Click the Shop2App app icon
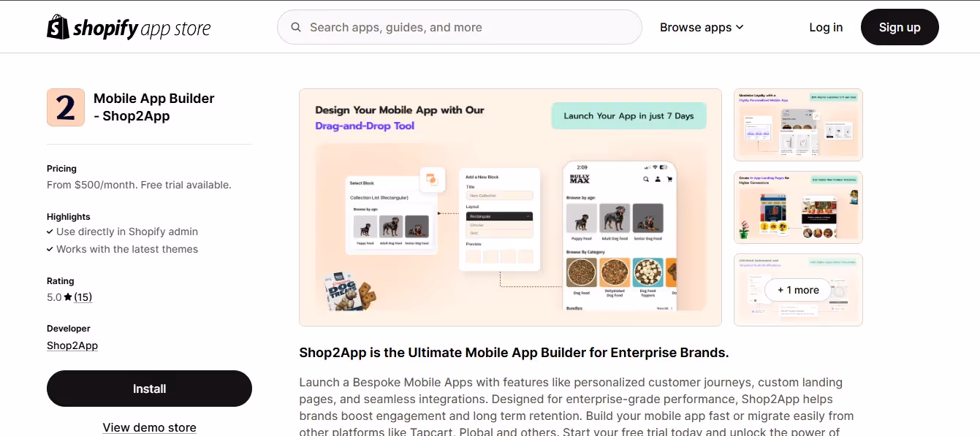The height and width of the screenshot is (436, 980). click(66, 107)
